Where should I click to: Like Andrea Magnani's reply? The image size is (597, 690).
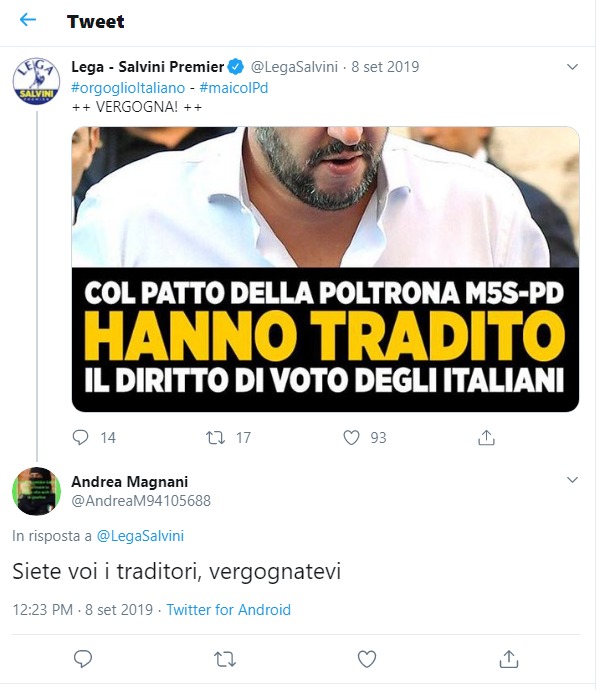point(367,659)
